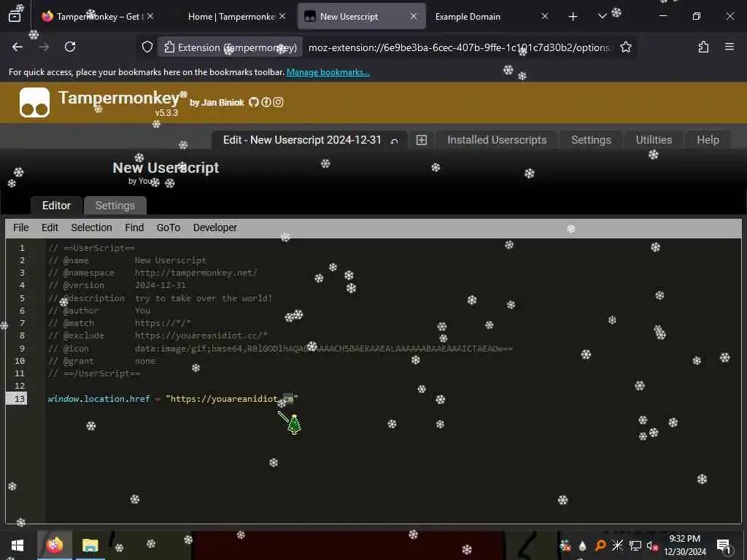The height and width of the screenshot is (560, 747).
Task: Open the author's GitHub icon link
Action: click(x=253, y=102)
